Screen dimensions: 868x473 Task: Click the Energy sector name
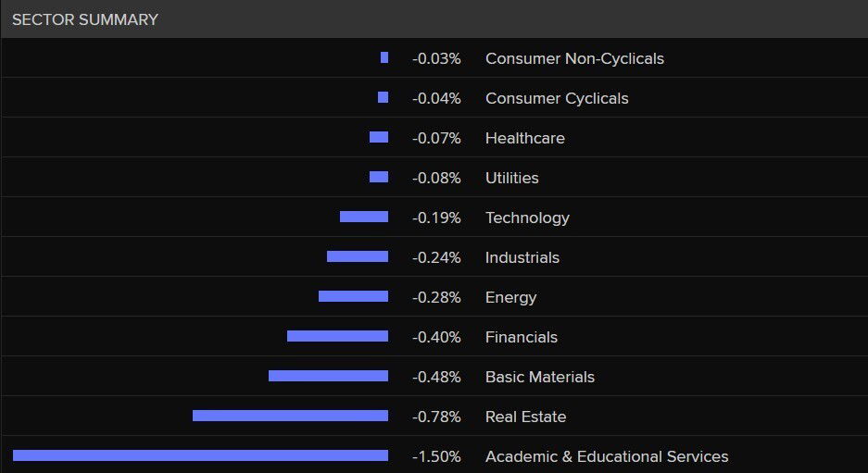[x=510, y=297]
